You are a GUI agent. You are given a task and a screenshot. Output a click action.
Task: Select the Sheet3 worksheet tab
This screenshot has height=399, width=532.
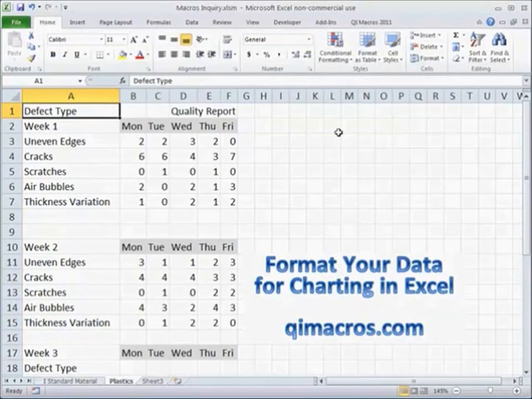tap(153, 381)
